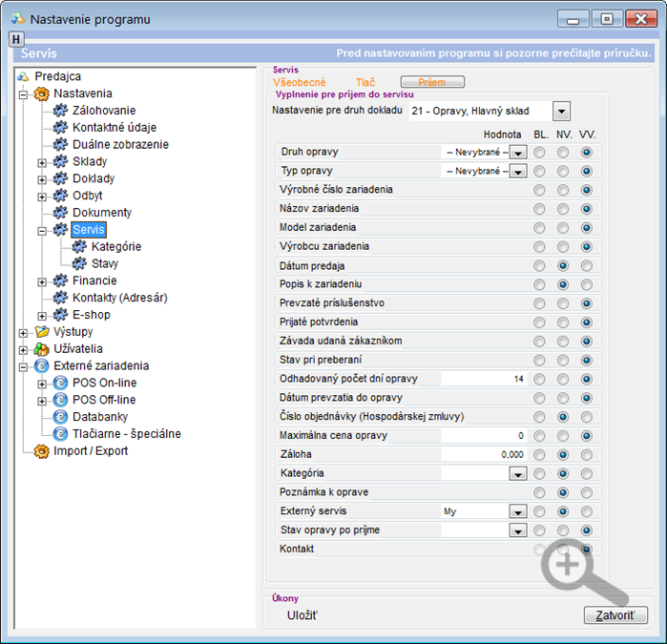Open Stavy under Servis
This screenshot has height=644, width=667.
[105, 263]
